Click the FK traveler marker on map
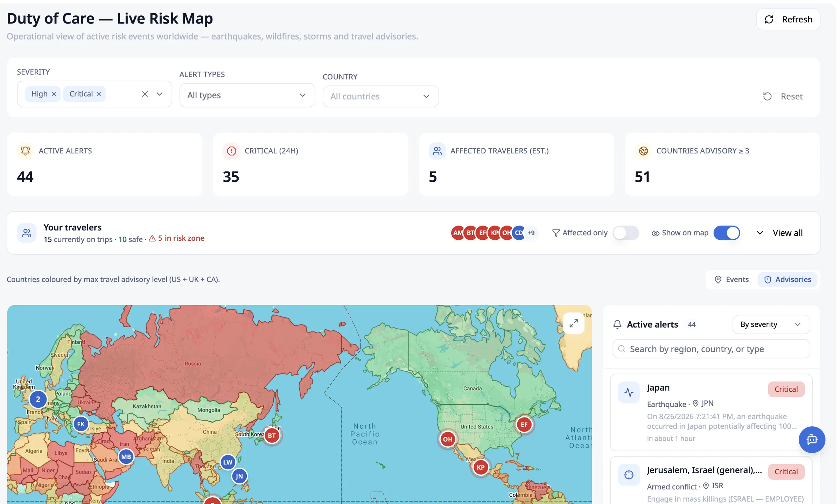This screenshot has width=840, height=504. tap(81, 424)
